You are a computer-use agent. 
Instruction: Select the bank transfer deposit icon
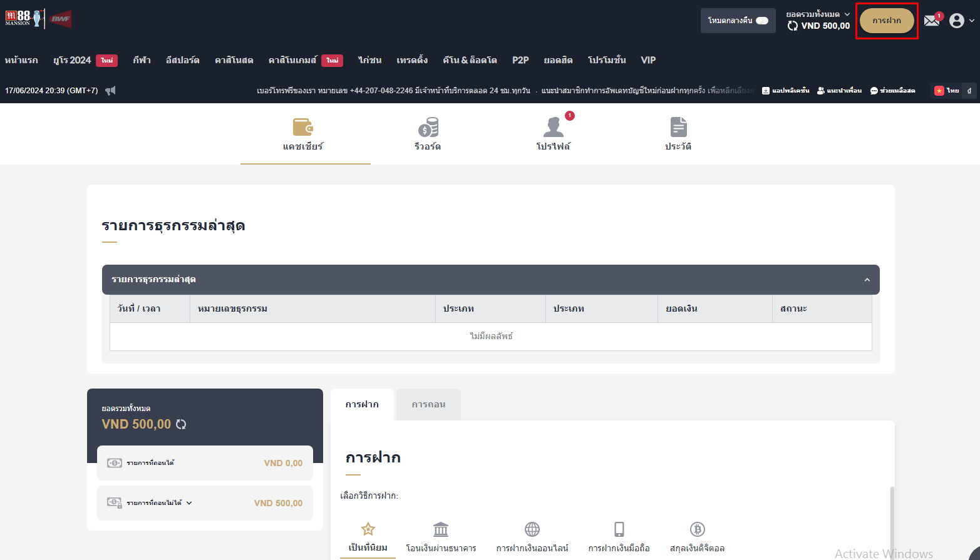pos(441,530)
